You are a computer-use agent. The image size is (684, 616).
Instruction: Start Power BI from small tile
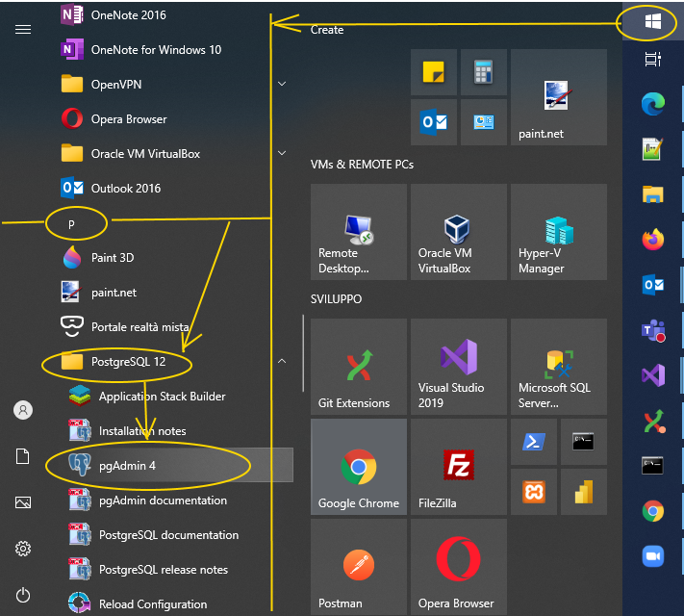point(583,492)
